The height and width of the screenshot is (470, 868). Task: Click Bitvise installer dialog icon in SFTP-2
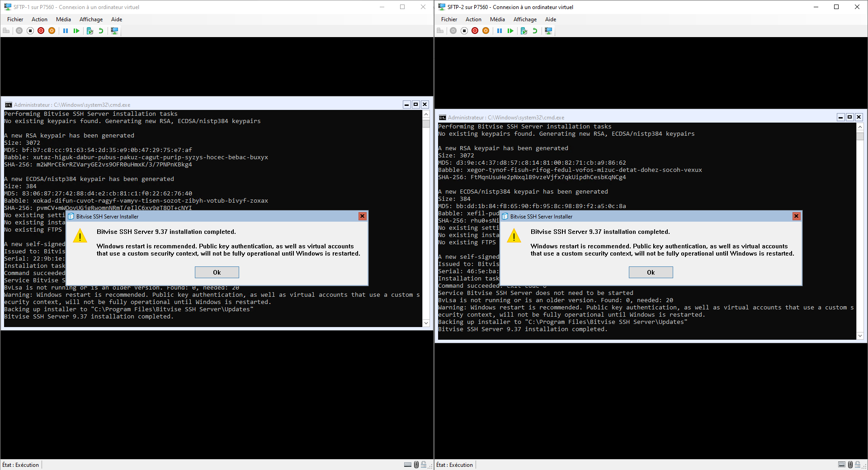[505, 217]
